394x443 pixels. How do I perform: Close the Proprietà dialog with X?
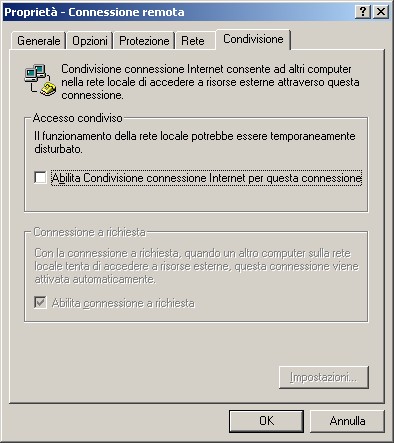click(x=380, y=12)
